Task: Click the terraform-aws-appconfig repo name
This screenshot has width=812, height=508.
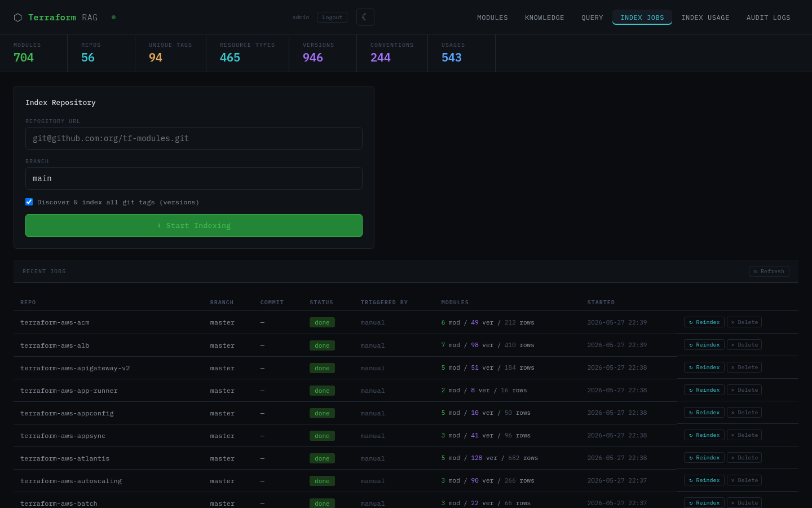Action: click(67, 413)
